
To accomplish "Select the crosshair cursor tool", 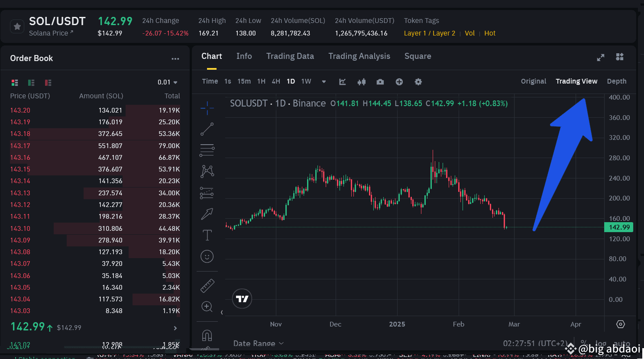I will click(207, 108).
